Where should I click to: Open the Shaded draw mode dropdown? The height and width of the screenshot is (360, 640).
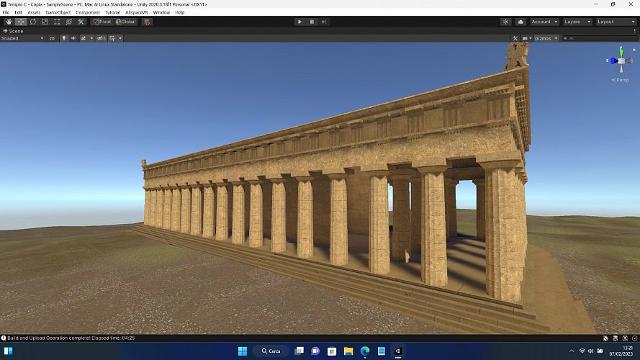(x=22, y=38)
